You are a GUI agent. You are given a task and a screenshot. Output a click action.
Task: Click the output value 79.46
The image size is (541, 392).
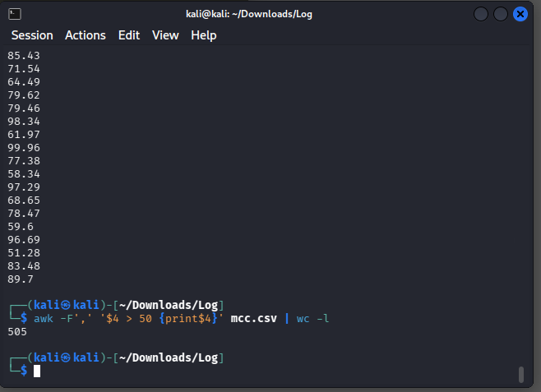[x=24, y=108]
